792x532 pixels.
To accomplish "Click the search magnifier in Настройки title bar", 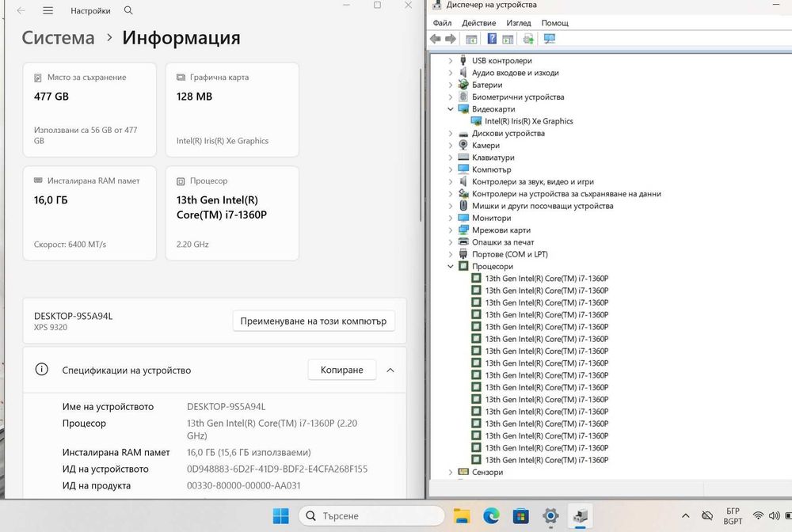I will 128,10.
